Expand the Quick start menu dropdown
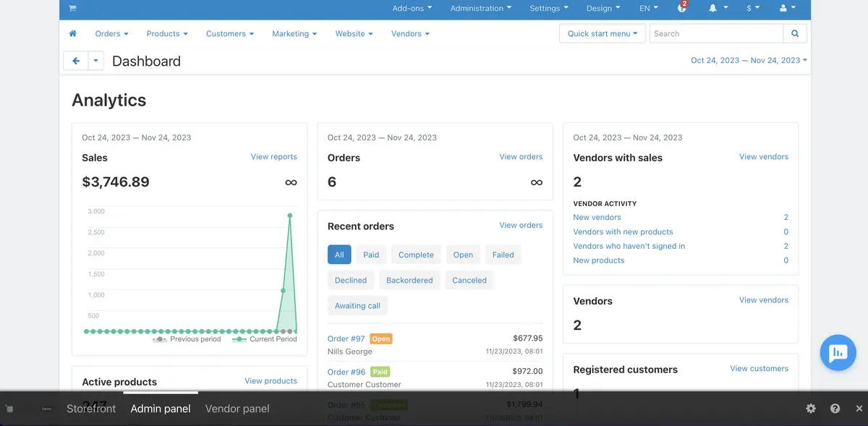868x426 pixels. point(603,34)
